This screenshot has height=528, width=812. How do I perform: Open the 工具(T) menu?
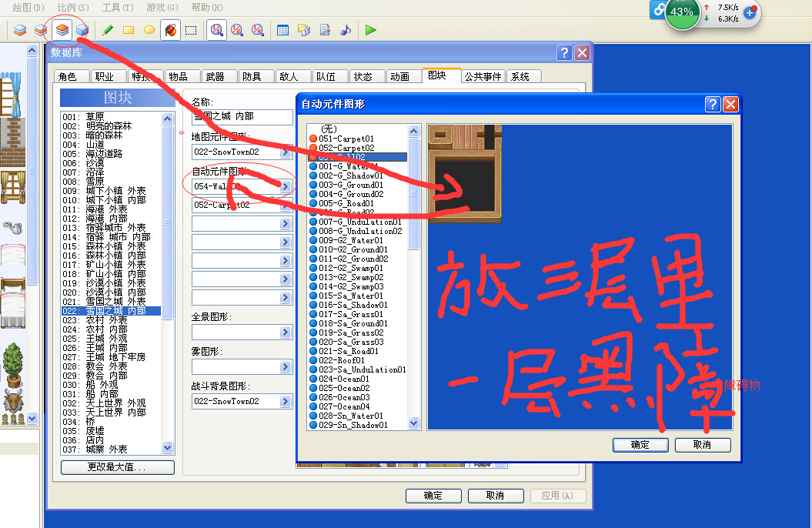pos(118,7)
